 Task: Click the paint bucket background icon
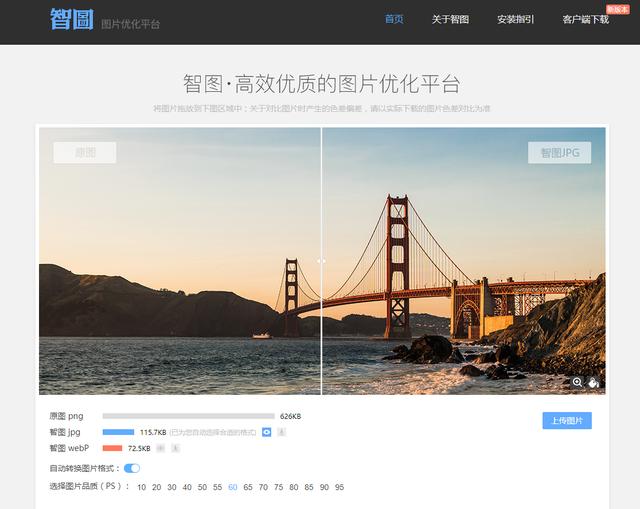pyautogui.click(x=593, y=382)
